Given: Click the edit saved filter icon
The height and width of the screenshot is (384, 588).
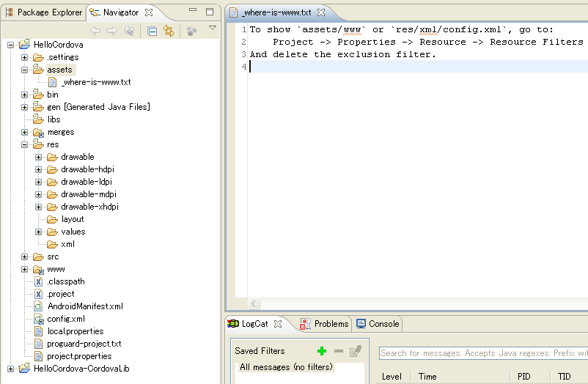Looking at the screenshot, I should click(355, 352).
